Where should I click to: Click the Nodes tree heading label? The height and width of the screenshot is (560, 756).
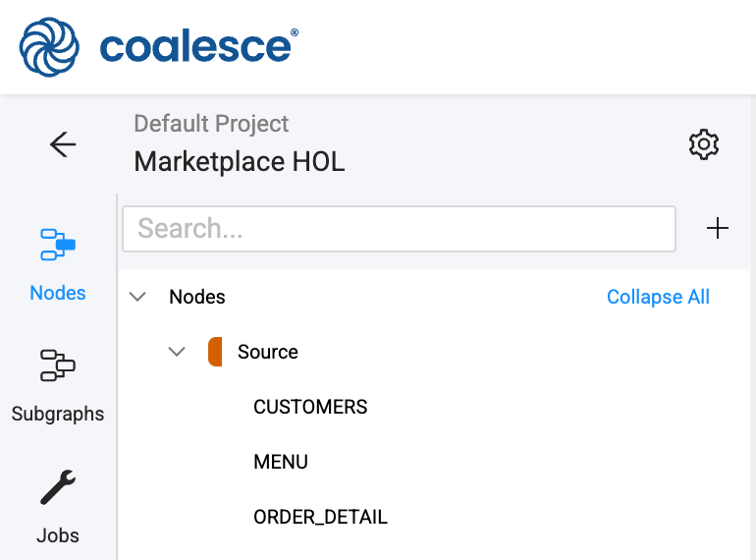pos(197,297)
